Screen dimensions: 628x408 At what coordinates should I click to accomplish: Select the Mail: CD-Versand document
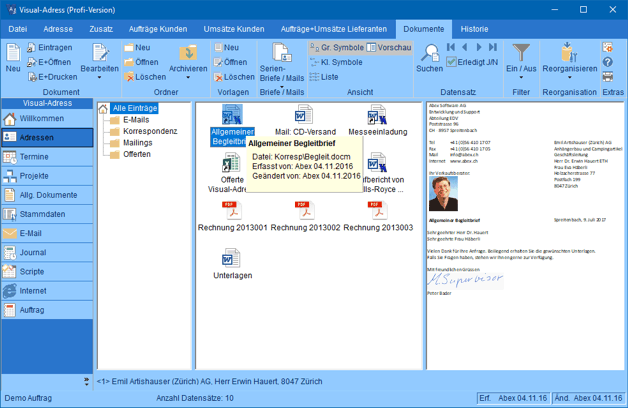[305, 120]
